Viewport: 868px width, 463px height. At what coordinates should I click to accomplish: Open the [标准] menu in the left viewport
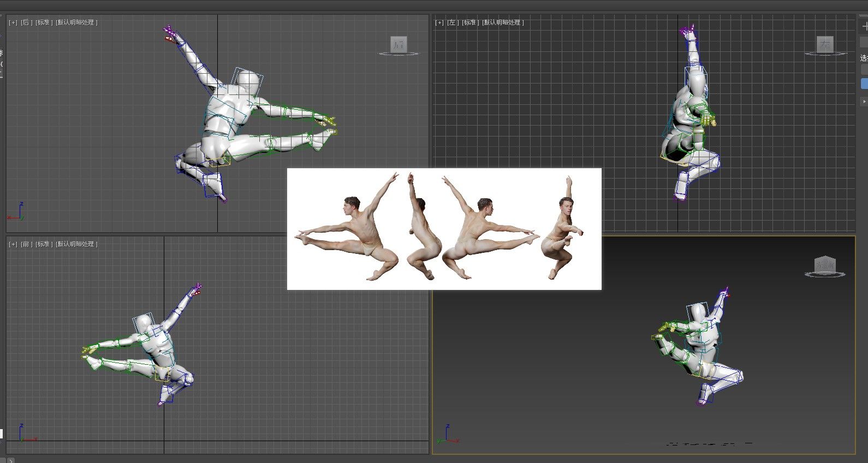tap(471, 22)
